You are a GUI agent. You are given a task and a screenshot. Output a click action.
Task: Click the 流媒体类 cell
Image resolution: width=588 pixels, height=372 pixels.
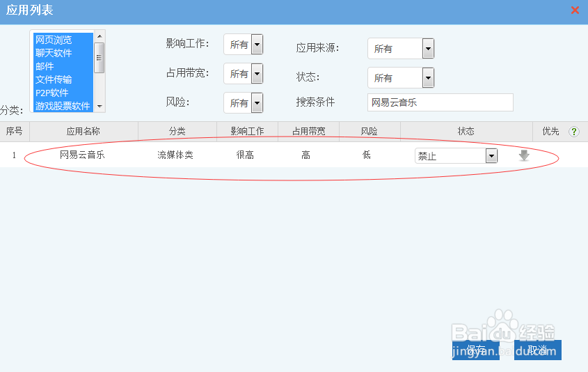pos(175,155)
